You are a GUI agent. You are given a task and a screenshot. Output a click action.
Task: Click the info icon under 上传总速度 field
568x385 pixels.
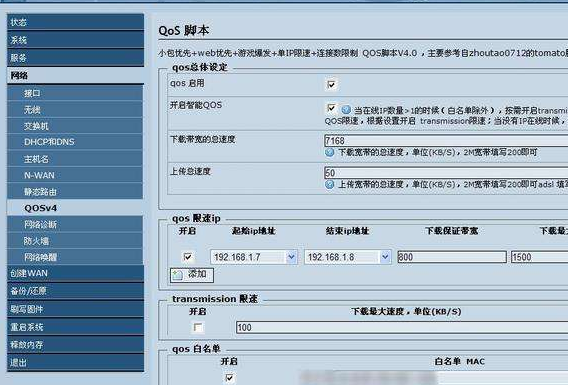pyautogui.click(x=329, y=184)
